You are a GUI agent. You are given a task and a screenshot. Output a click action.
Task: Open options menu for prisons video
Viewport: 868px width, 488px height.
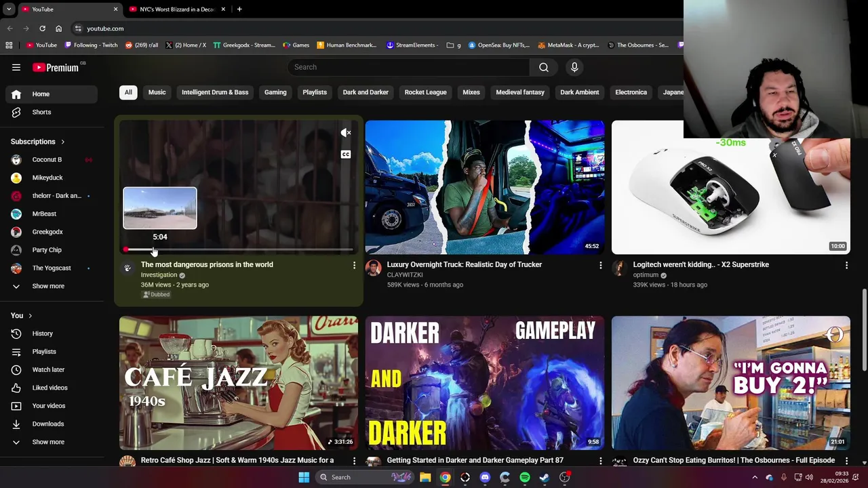(354, 265)
